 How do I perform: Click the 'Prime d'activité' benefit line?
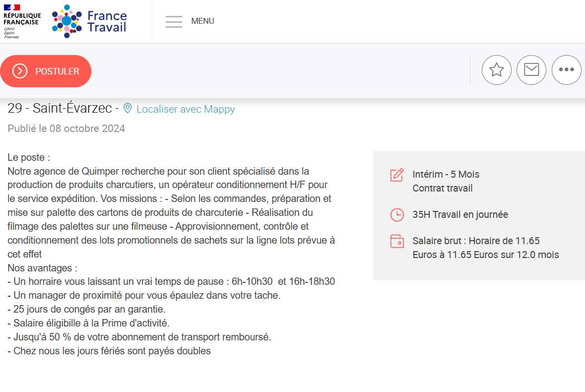88,323
